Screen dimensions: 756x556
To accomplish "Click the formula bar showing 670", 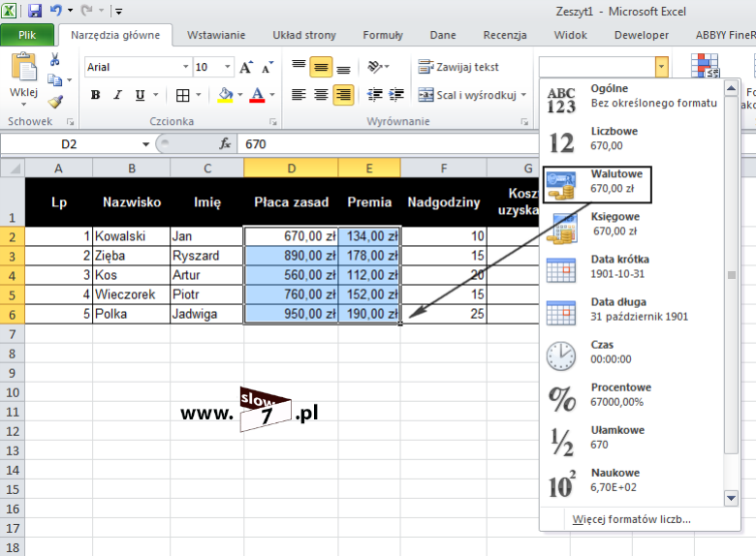I will (388, 144).
